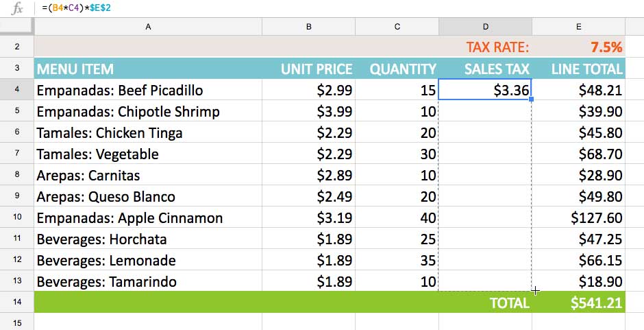Select the $3.36 sales tax cell
644x330 pixels.
pos(485,90)
